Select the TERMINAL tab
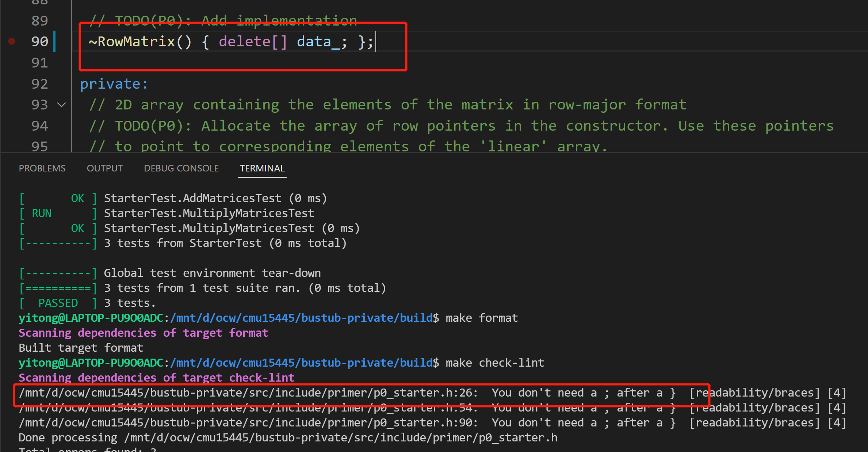The width and height of the screenshot is (868, 452). coord(262,168)
